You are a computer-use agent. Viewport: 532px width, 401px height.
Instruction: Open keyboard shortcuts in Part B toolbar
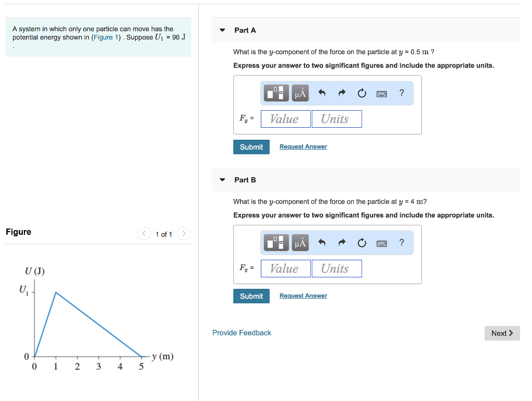click(381, 243)
